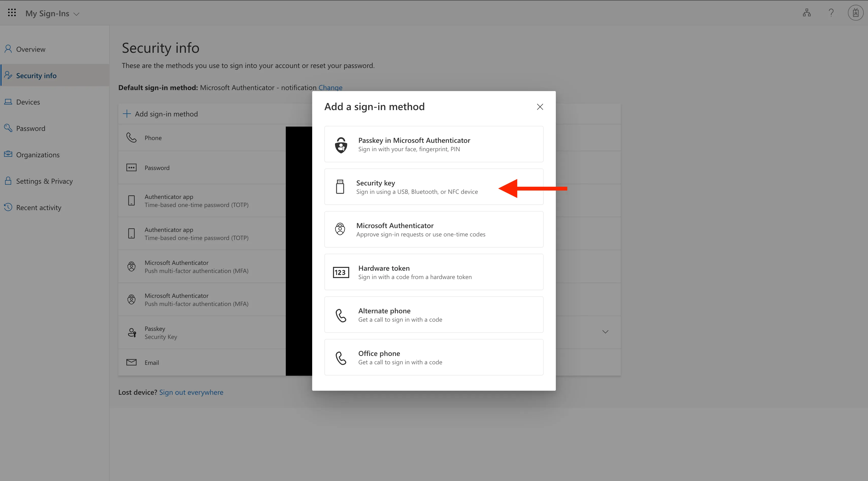Viewport: 868px width, 481px height.
Task: Choose the Microsoft Authenticator sign-in option
Action: pos(434,229)
